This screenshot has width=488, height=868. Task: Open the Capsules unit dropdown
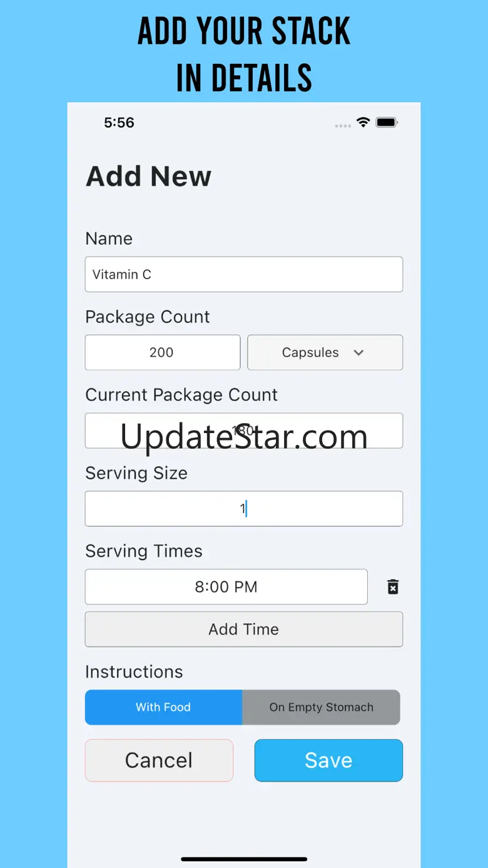[x=325, y=352]
